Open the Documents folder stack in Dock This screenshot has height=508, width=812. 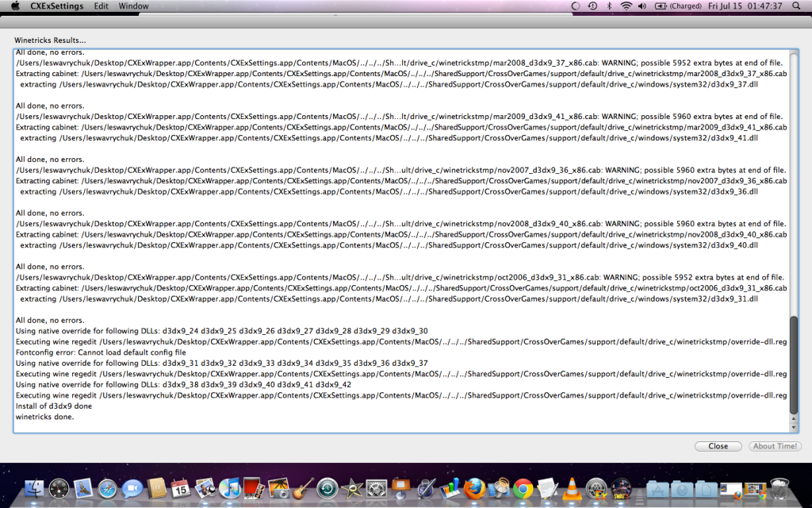(707, 489)
